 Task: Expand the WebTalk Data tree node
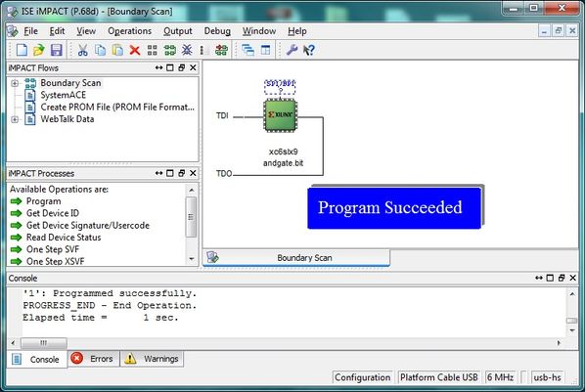[x=14, y=119]
